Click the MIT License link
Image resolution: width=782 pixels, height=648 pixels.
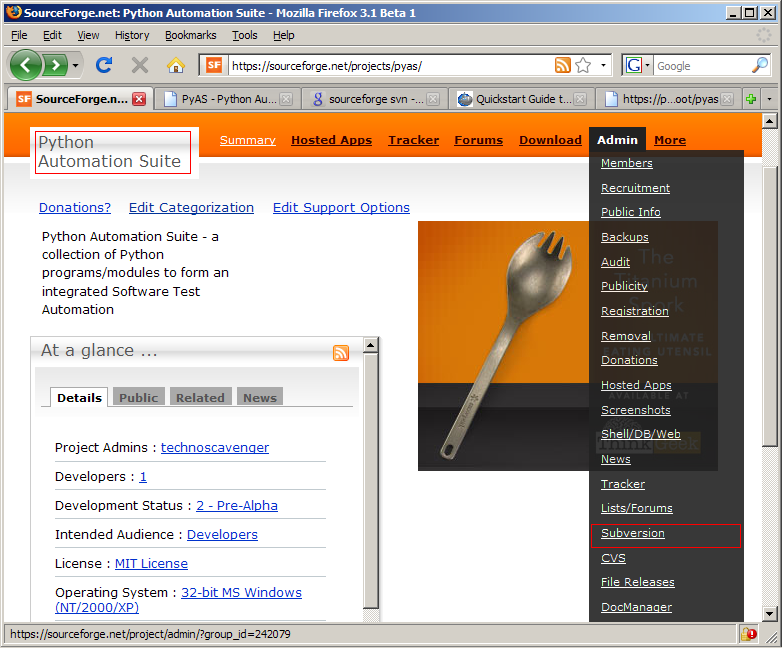pyautogui.click(x=152, y=563)
